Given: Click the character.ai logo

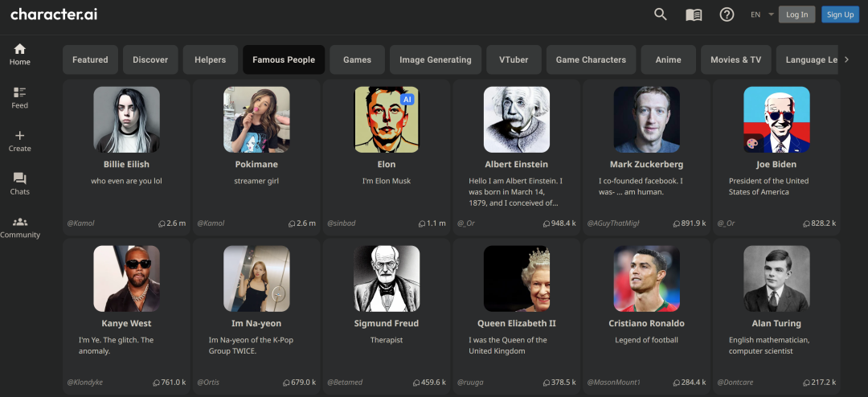Looking at the screenshot, I should [x=54, y=14].
